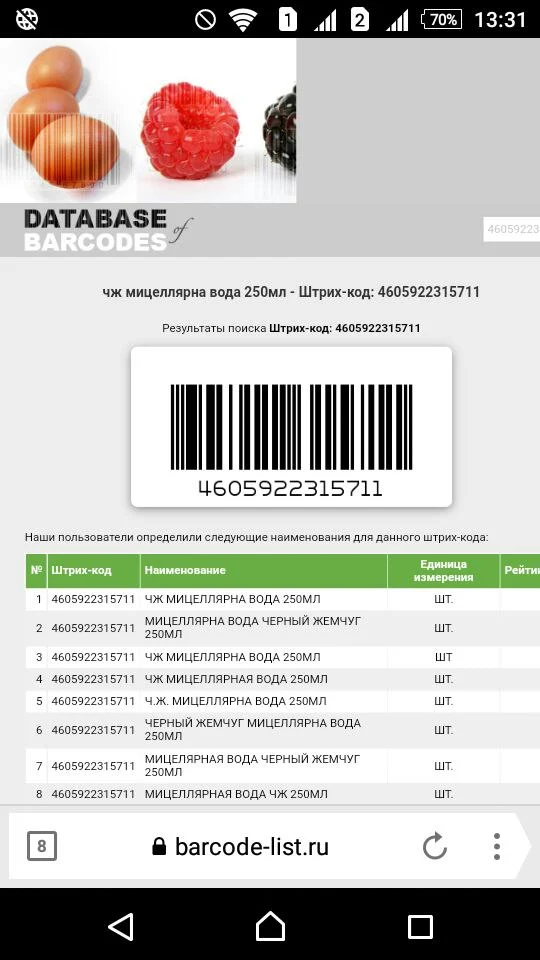Screen dimensions: 540x960
Task: Open the browser three-dot menu
Action: [x=497, y=847]
